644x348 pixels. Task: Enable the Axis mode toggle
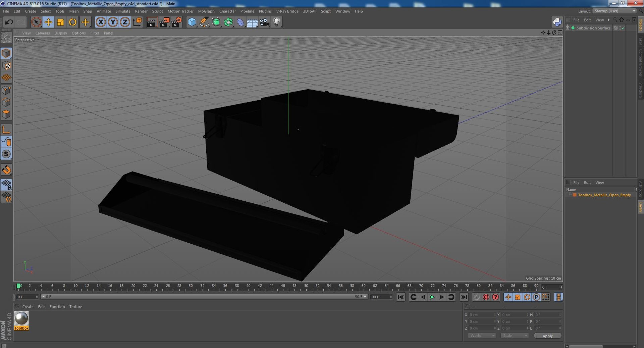coord(6,130)
